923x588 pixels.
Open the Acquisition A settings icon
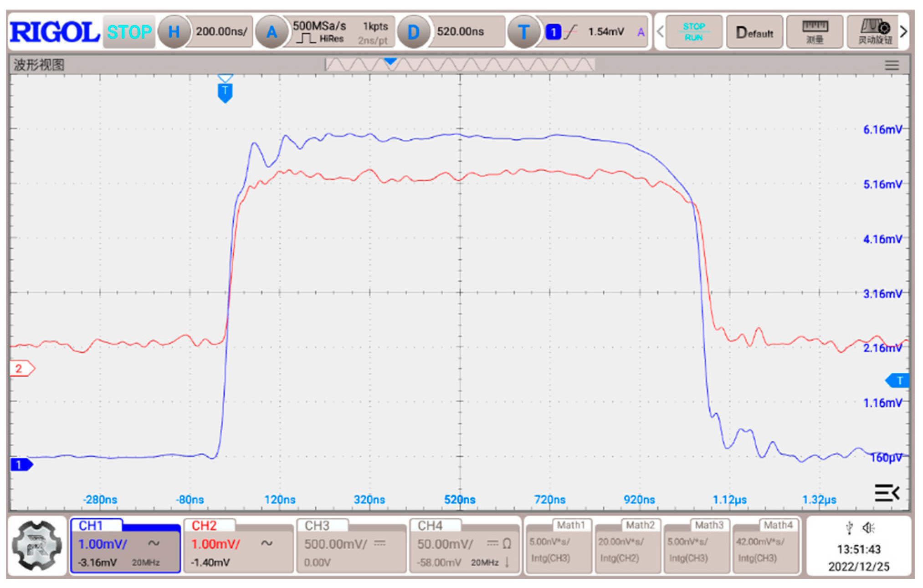coord(272,32)
